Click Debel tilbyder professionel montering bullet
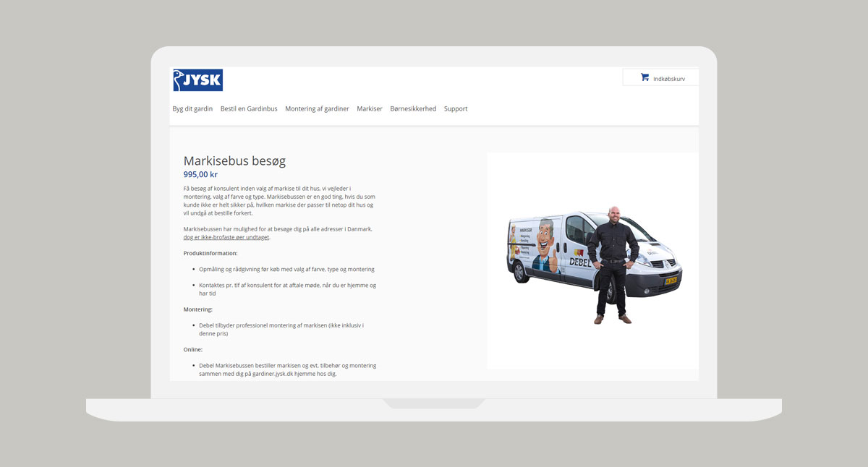 click(x=281, y=330)
